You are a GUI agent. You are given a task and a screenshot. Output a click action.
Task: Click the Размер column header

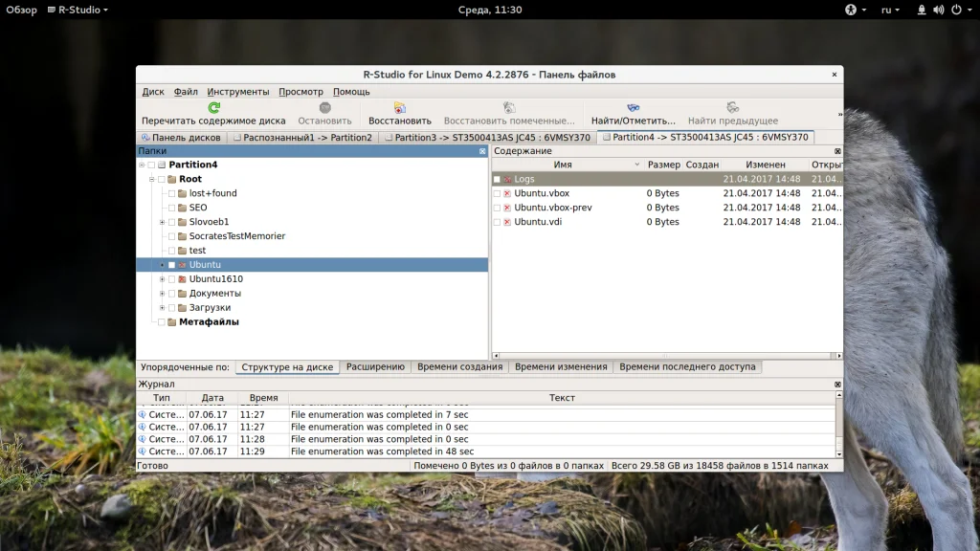pyautogui.click(x=663, y=165)
